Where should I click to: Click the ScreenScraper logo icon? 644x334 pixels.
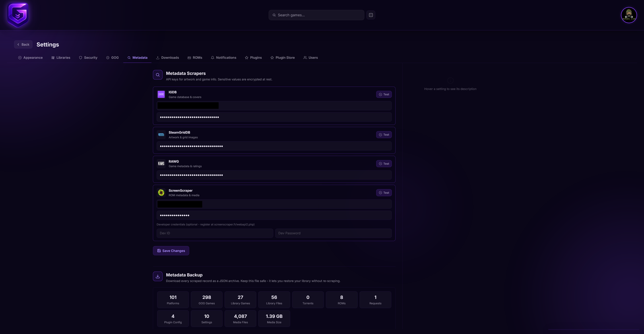point(161,193)
